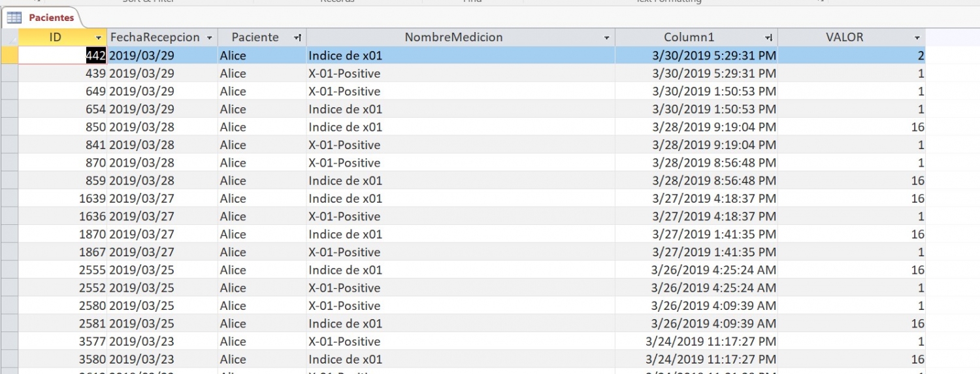The width and height of the screenshot is (980, 374).
Task: Click the ID cell showing 1636
Action: coord(63,216)
